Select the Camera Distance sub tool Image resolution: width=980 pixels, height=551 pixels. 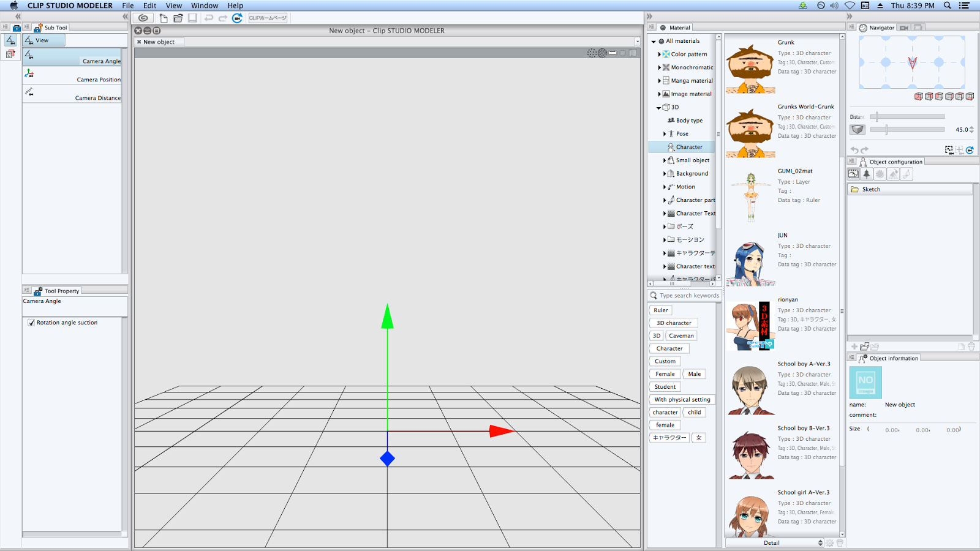click(72, 94)
